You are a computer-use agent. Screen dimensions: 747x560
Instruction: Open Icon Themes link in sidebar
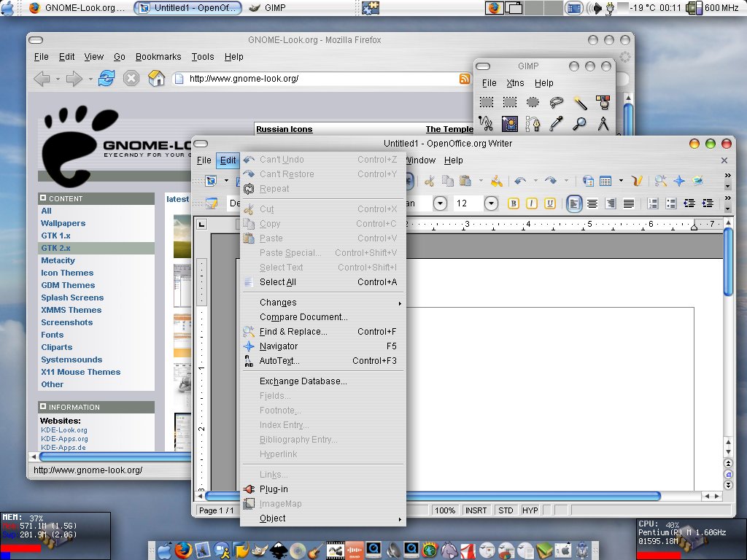tap(67, 273)
